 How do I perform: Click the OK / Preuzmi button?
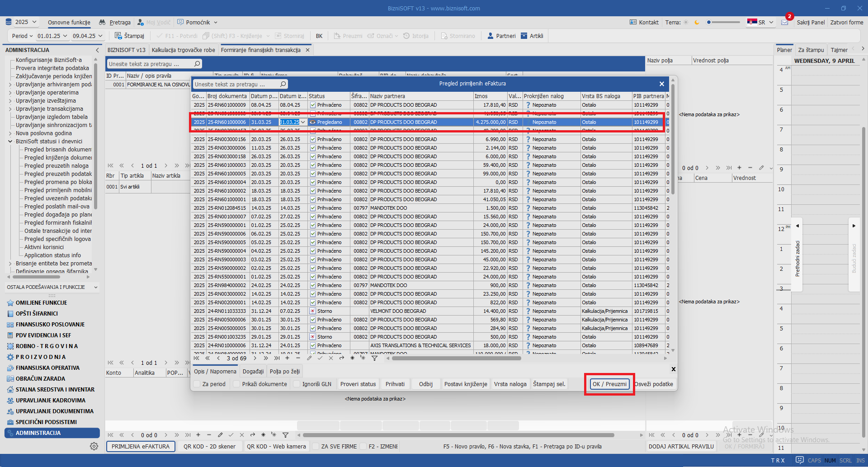click(609, 384)
